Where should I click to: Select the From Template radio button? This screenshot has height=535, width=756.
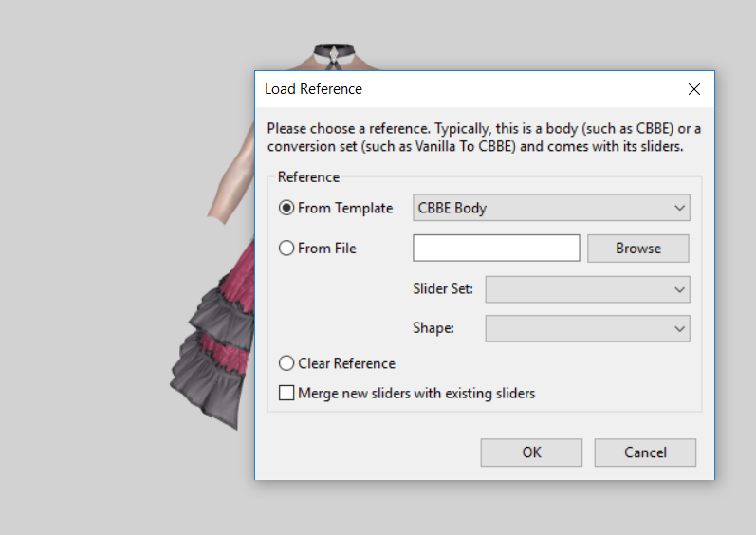point(286,208)
